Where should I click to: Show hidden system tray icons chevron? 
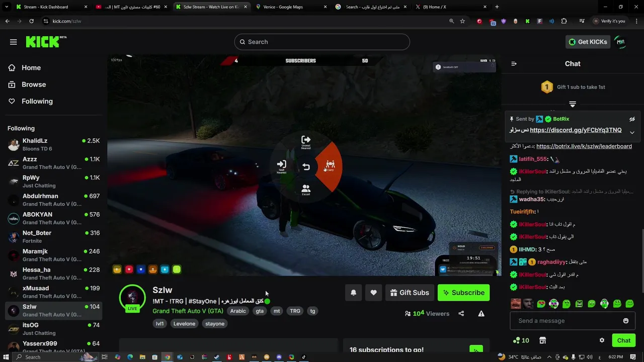549,357
